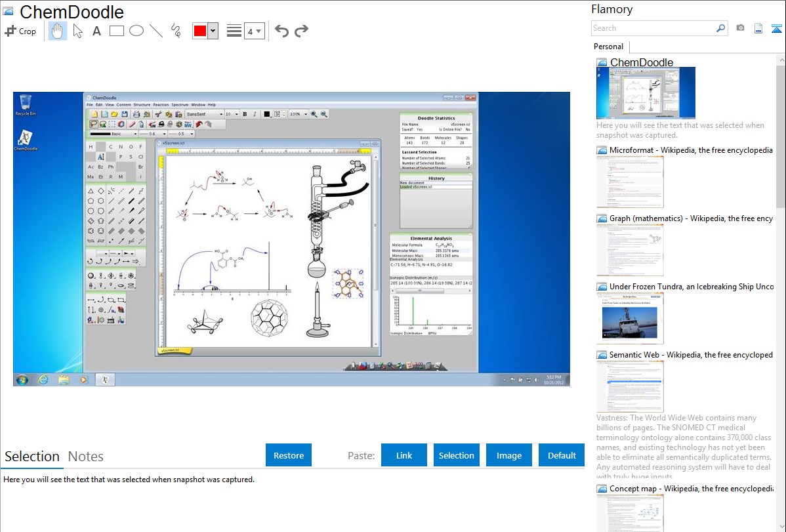
Task: Select the rectangle shape tool
Action: 117,31
